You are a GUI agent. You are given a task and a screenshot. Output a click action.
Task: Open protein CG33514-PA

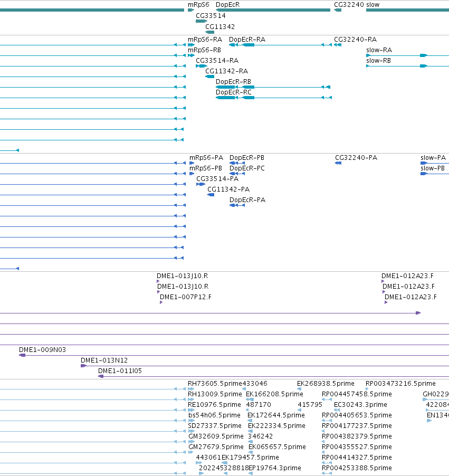tap(217, 179)
